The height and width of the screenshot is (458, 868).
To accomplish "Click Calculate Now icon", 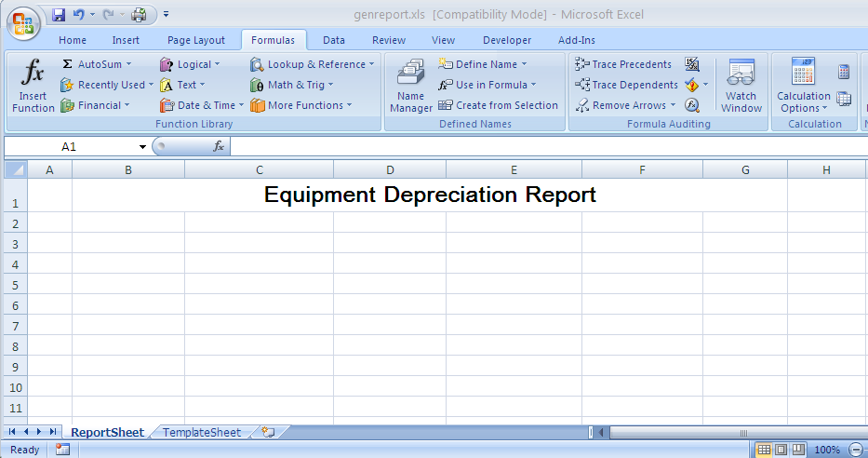I will pos(844,72).
